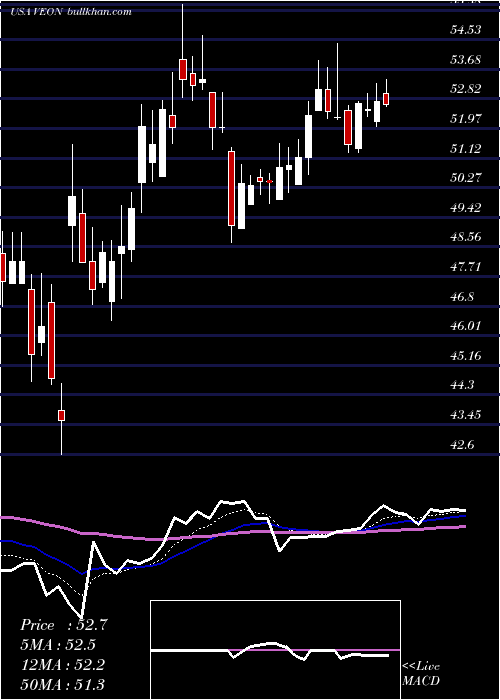Select the 5MA : 52.5 value

[58, 645]
